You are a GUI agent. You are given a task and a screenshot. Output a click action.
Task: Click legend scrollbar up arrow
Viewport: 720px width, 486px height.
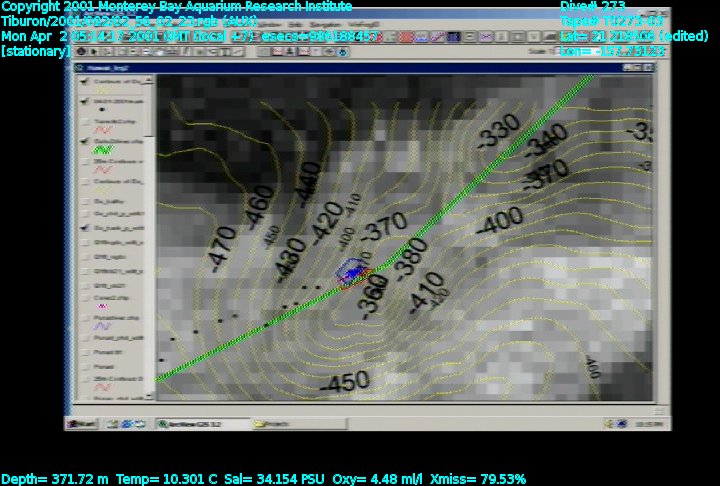tap(149, 80)
